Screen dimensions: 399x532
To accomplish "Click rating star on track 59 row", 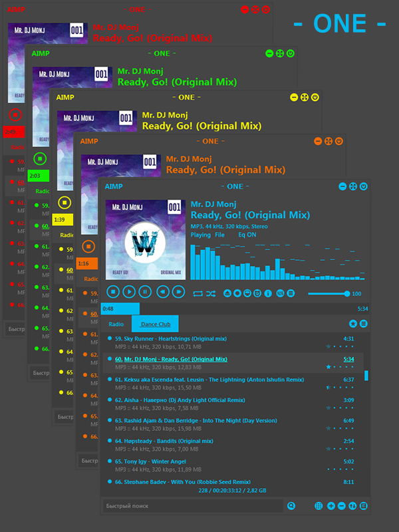I will click(329, 346).
